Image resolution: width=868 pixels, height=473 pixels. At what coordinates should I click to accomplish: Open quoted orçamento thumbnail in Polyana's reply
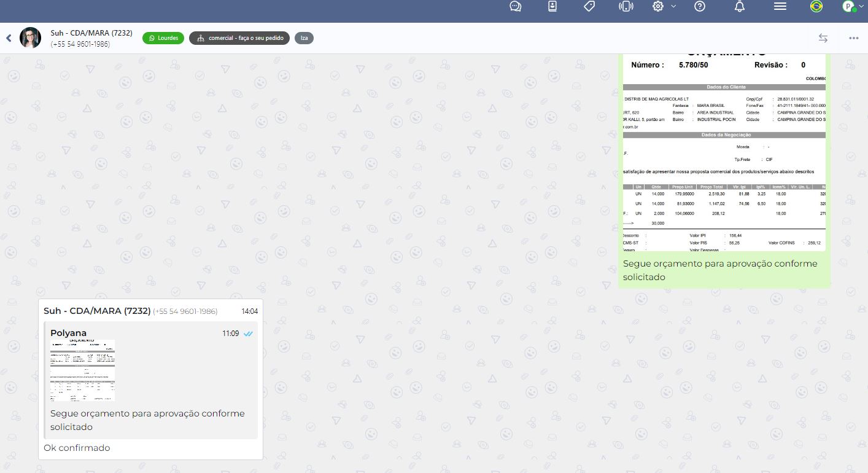82,370
